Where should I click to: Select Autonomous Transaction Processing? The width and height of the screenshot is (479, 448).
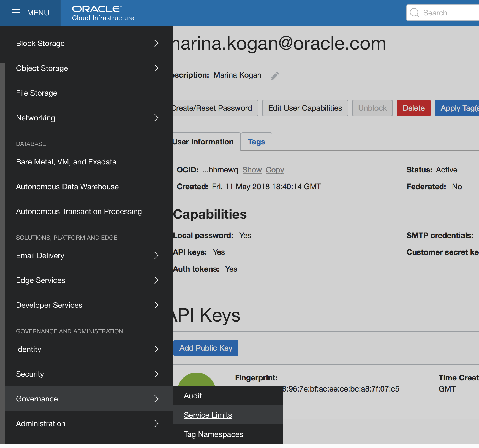[x=89, y=211]
